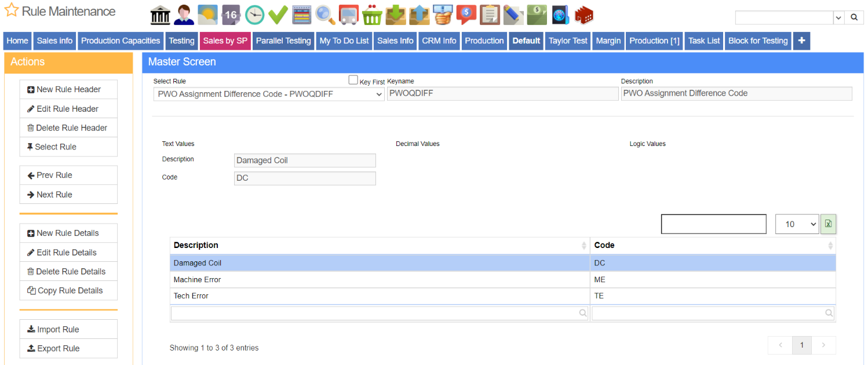Click the top-right search text box
Image resolution: width=868 pixels, height=365 pixels.
coord(784,17)
